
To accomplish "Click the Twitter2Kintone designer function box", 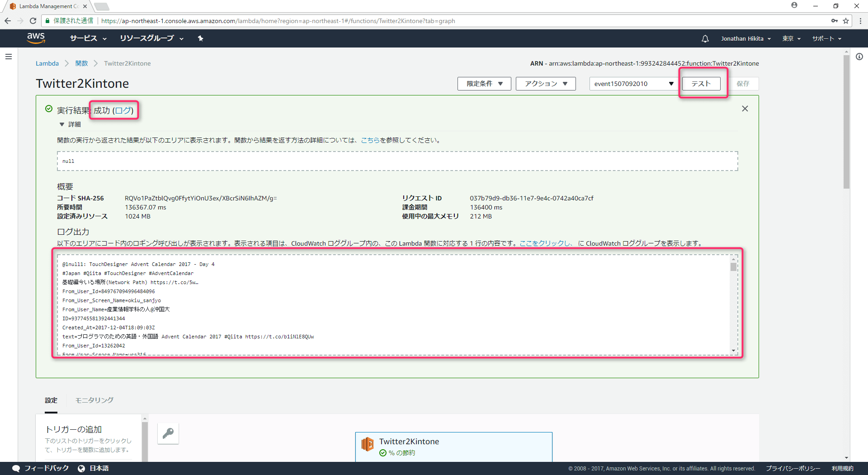I will (x=453, y=447).
